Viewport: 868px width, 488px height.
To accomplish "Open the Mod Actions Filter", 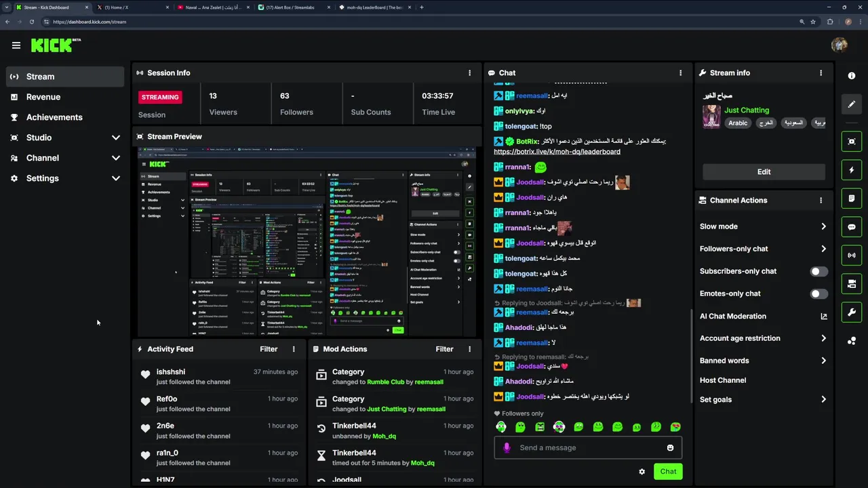I will point(444,349).
